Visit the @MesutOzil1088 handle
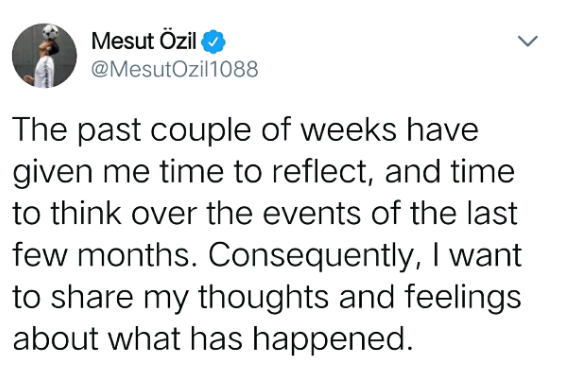Image resolution: width=574 pixels, height=383 pixels. [x=175, y=69]
